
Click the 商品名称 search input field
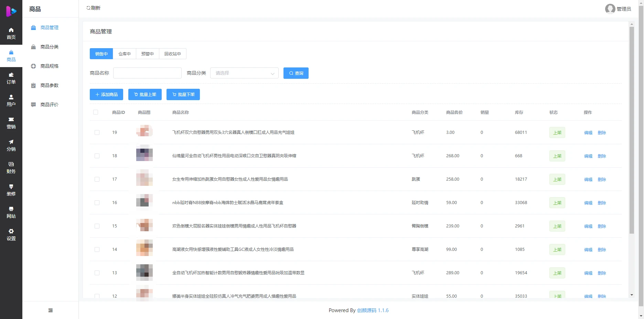coord(147,73)
